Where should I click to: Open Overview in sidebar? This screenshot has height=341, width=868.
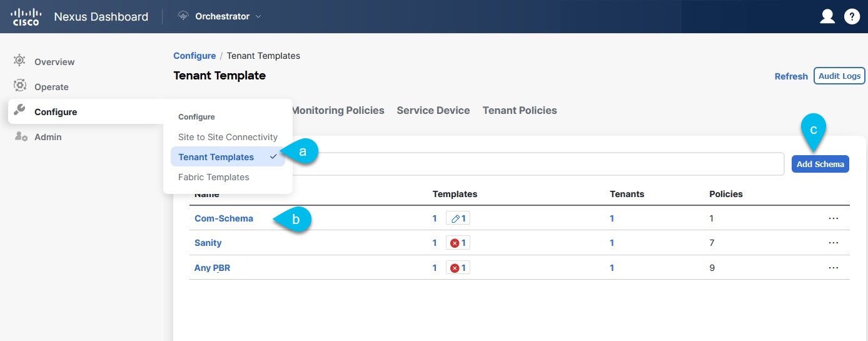54,62
